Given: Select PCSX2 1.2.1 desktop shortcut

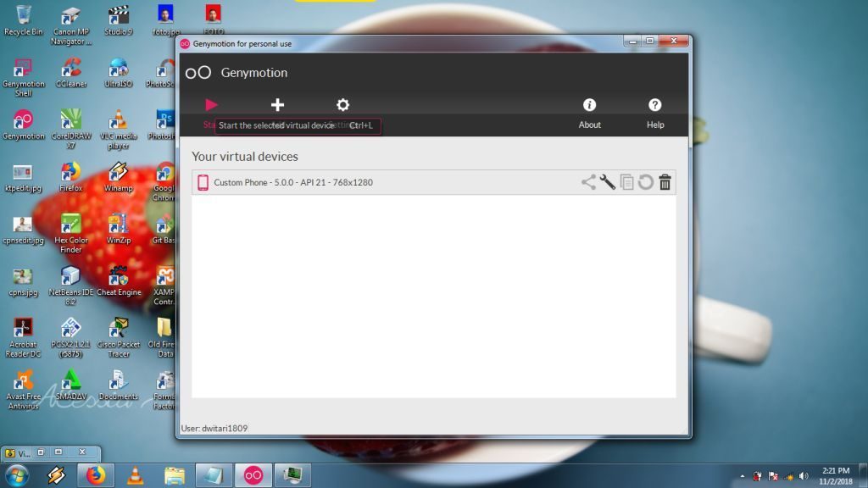Looking at the screenshot, I should (x=71, y=337).
